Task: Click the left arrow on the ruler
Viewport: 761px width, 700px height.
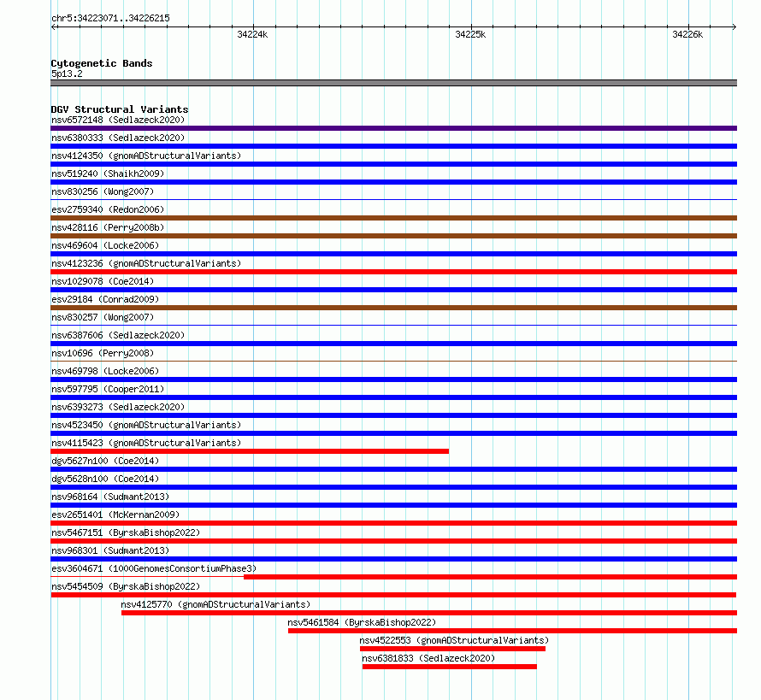Action: coord(54,26)
